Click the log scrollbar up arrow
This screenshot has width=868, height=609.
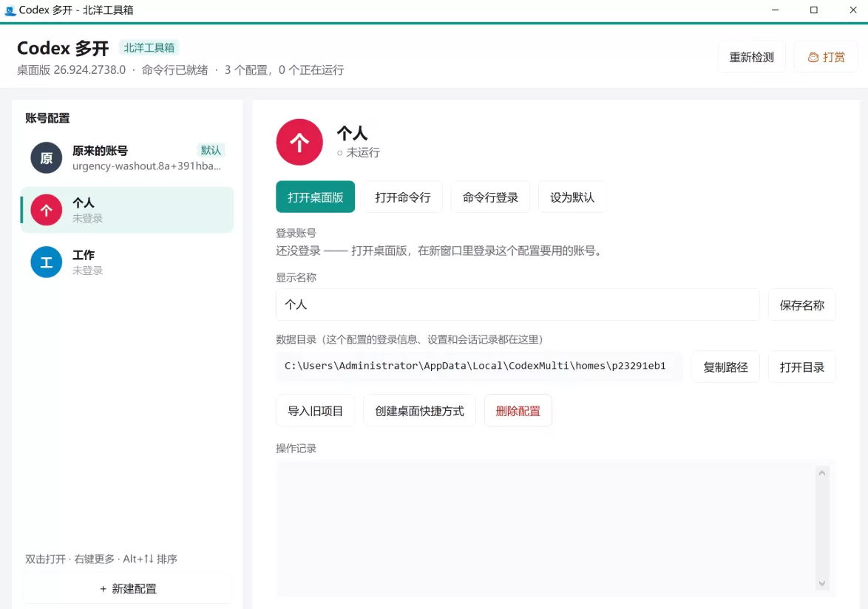(x=821, y=473)
